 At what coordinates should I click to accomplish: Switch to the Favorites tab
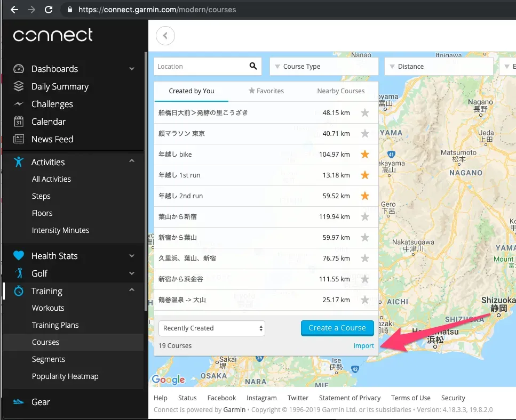click(x=266, y=91)
